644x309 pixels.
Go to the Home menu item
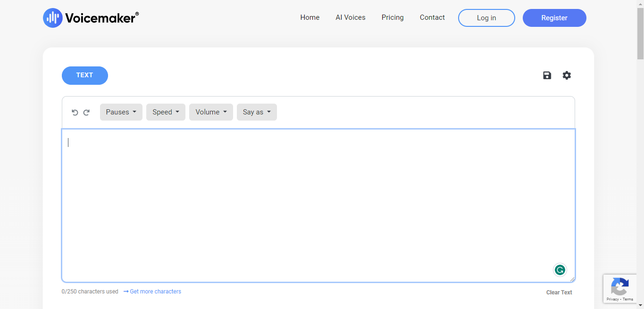pyautogui.click(x=310, y=17)
